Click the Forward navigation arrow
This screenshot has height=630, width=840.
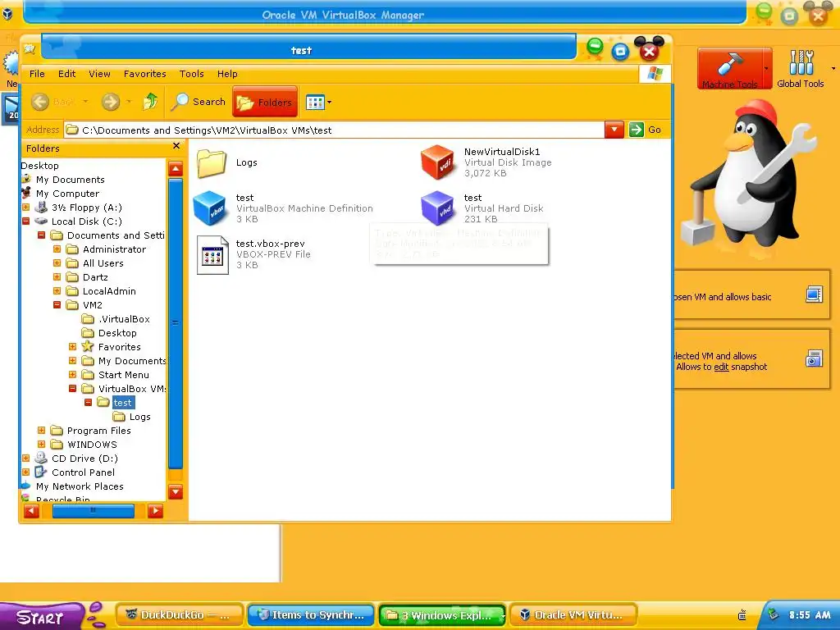[111, 102]
